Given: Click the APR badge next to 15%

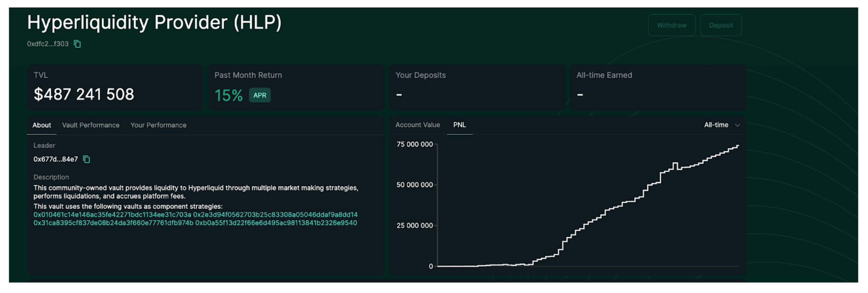Looking at the screenshot, I should (x=260, y=95).
